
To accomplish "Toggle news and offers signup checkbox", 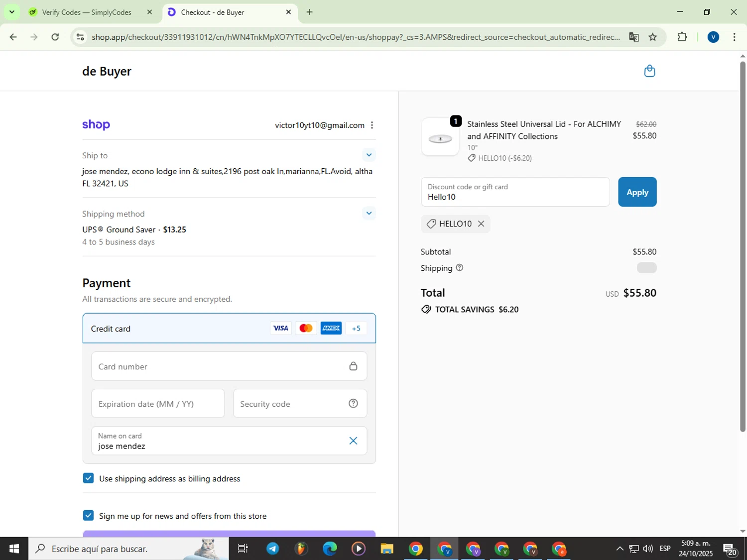I will point(88,516).
